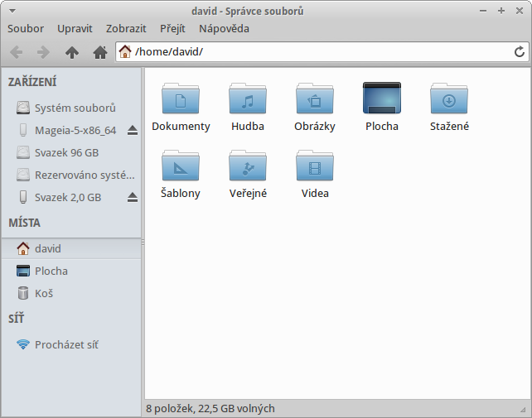The image size is (532, 418).
Task: Click the Hudba folder label
Action: 248,127
